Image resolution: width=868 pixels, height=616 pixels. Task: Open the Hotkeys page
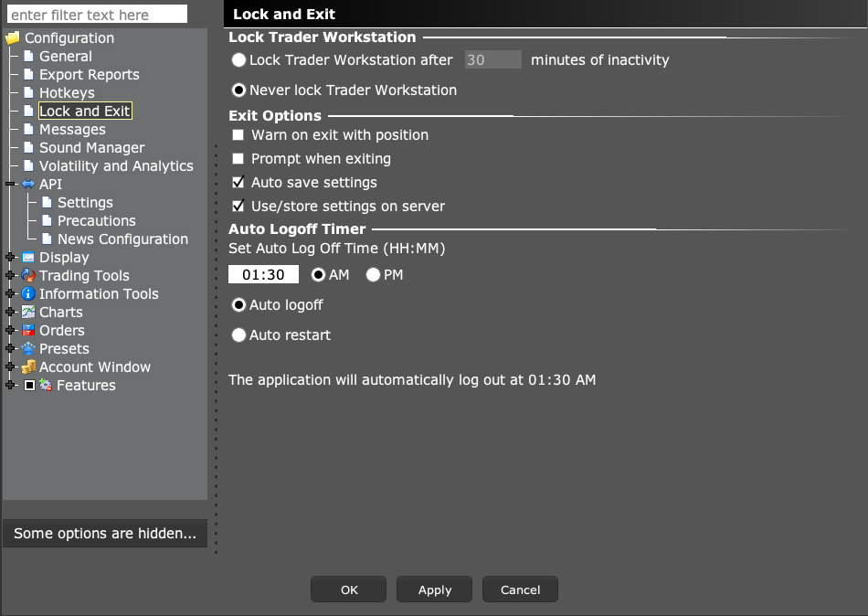[67, 92]
